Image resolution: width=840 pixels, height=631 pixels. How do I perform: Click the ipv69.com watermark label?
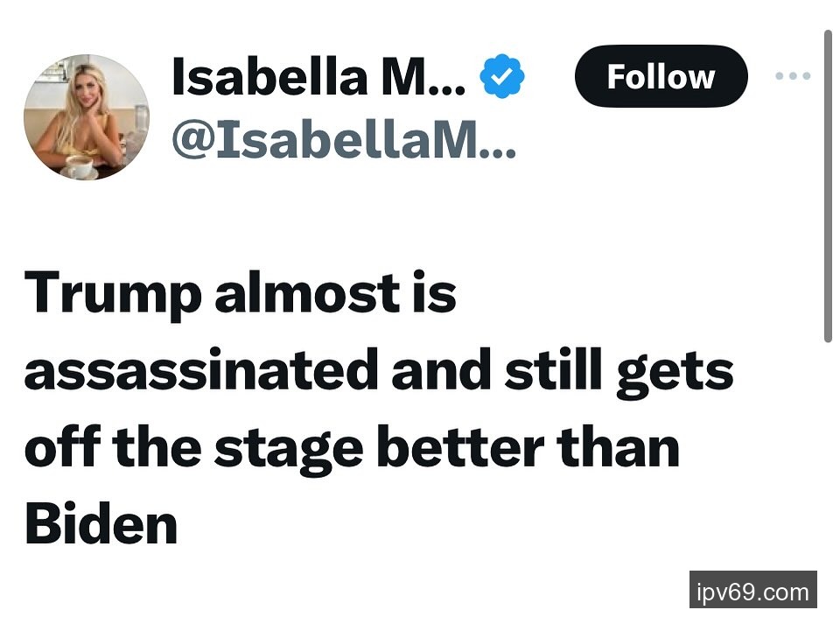[x=752, y=591]
